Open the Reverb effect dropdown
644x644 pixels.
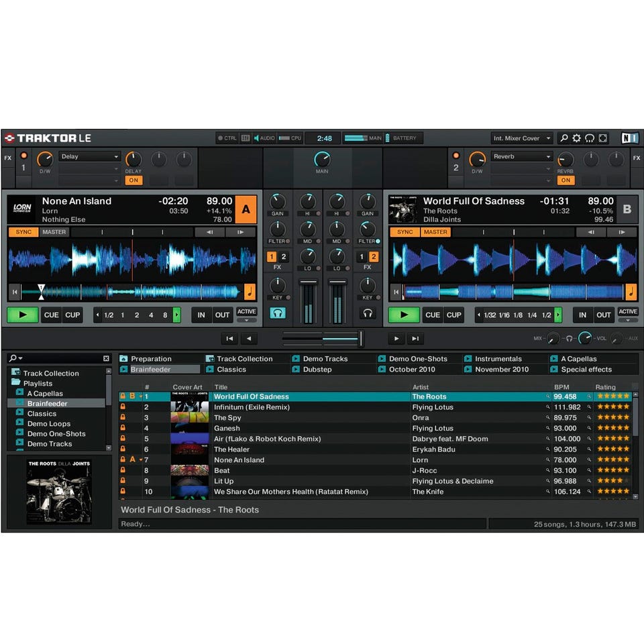(x=522, y=156)
